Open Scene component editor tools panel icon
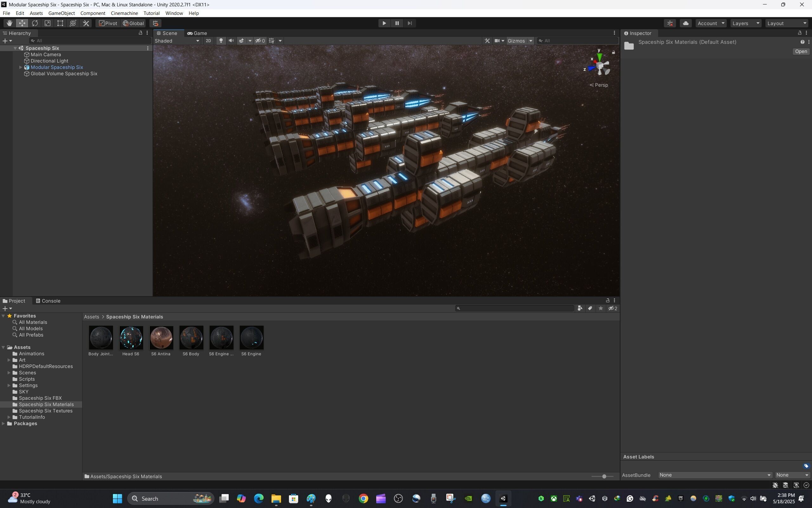812x508 pixels. point(487,41)
